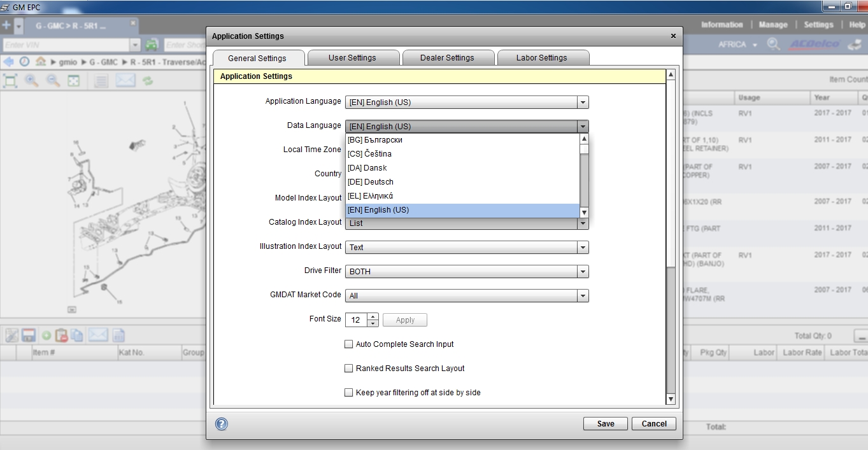Switch to the User Settings tab

(353, 58)
